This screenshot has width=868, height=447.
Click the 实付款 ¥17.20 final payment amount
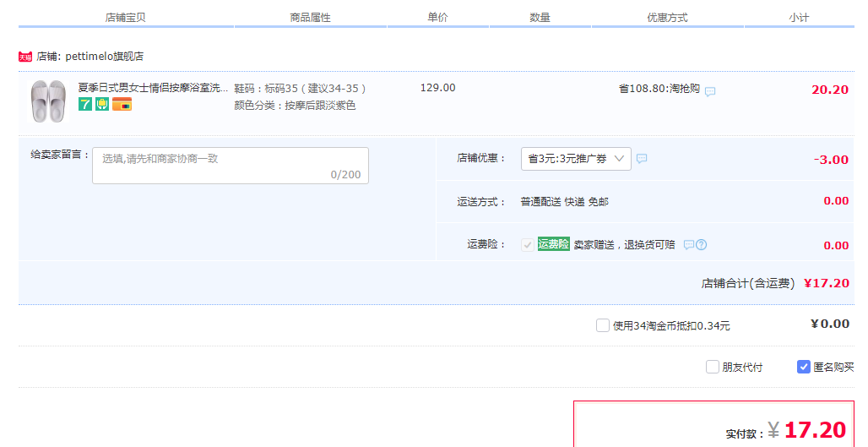coord(786,430)
